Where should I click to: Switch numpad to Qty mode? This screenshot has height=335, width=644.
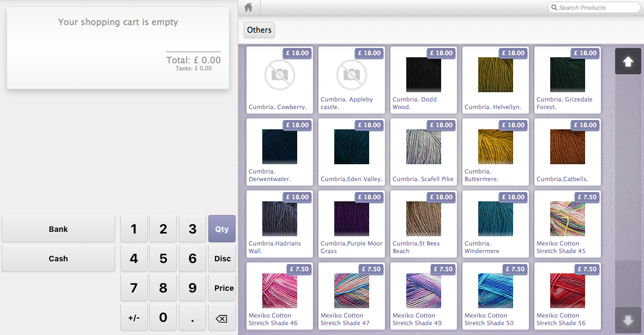point(222,229)
